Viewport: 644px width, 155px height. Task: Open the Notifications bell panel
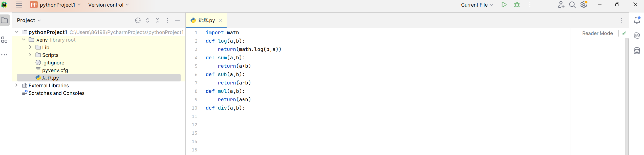tap(637, 20)
